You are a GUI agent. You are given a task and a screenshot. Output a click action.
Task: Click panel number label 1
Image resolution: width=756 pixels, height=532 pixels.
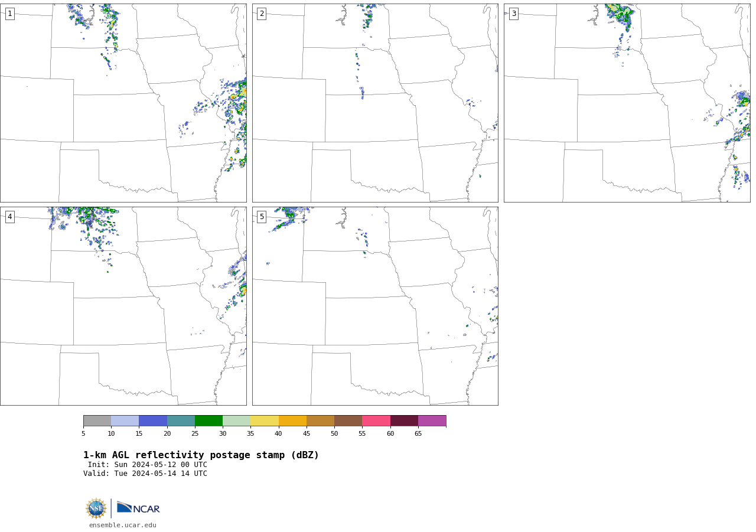9,14
